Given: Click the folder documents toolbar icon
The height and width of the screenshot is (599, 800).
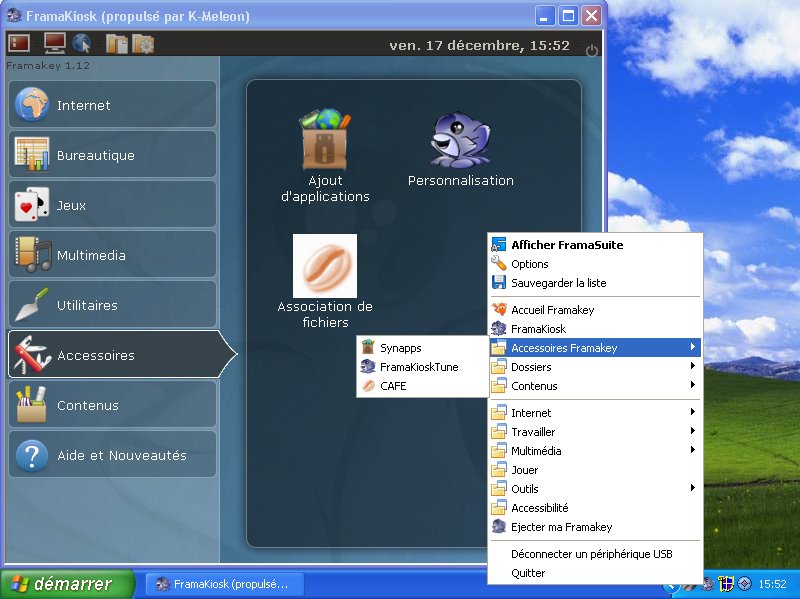Looking at the screenshot, I should point(117,44).
